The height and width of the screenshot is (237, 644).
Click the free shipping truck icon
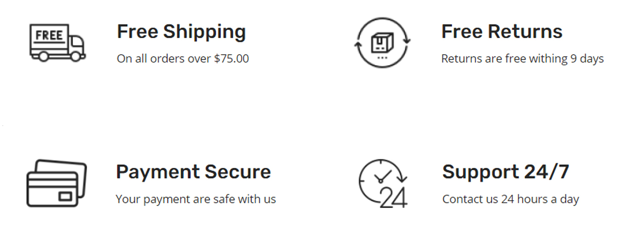57,42
